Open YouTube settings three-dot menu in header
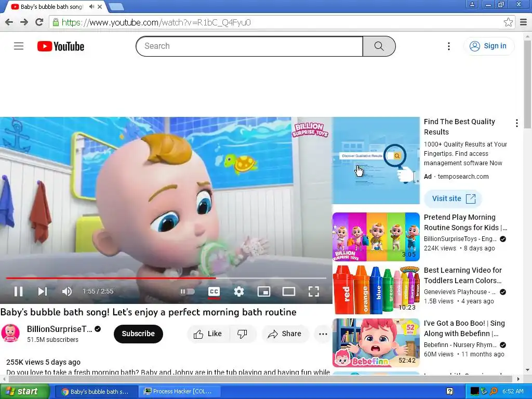 (448, 46)
